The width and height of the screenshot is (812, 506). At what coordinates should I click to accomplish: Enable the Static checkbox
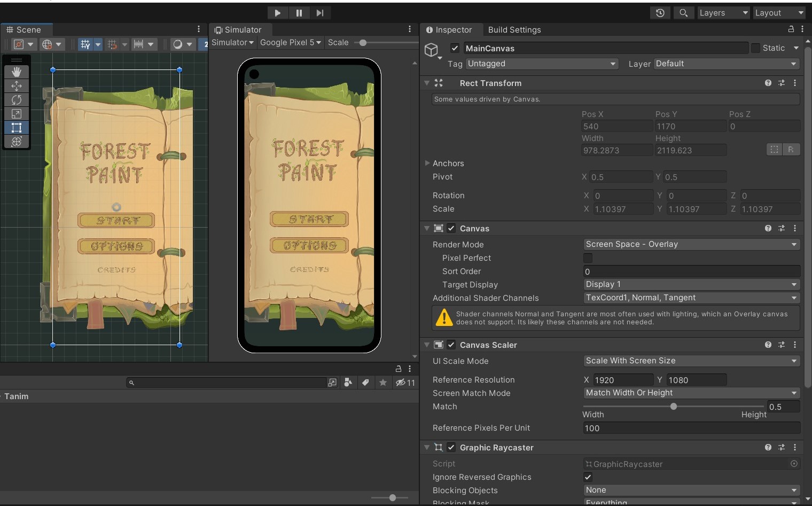(x=755, y=48)
